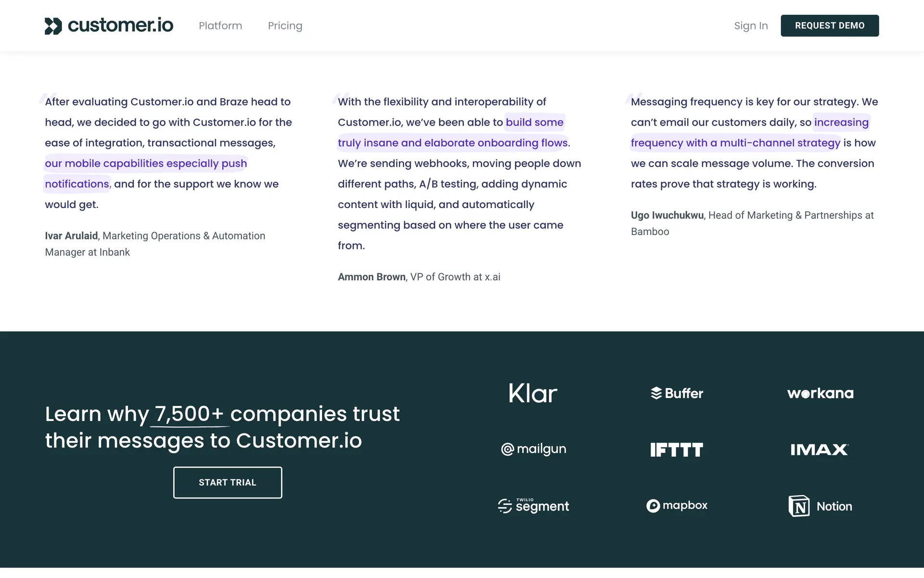Click highlighted text about mobile push capabilities
924x578 pixels.
(146, 164)
